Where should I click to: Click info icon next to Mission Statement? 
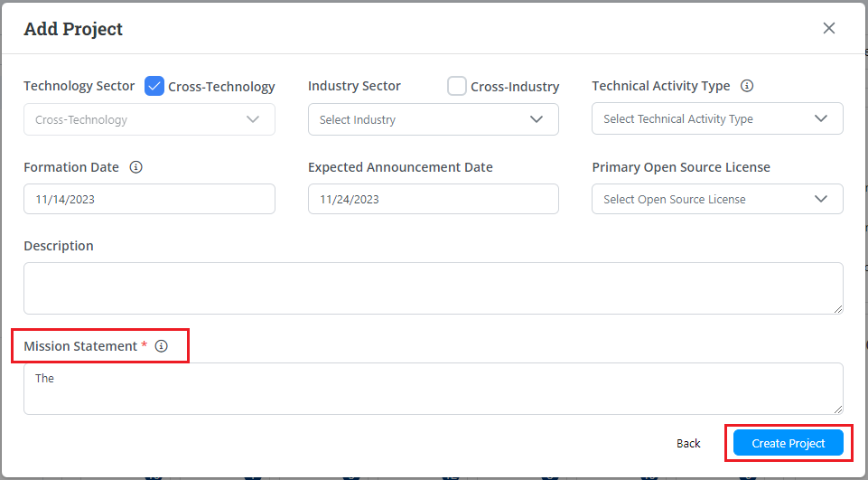[x=162, y=346]
